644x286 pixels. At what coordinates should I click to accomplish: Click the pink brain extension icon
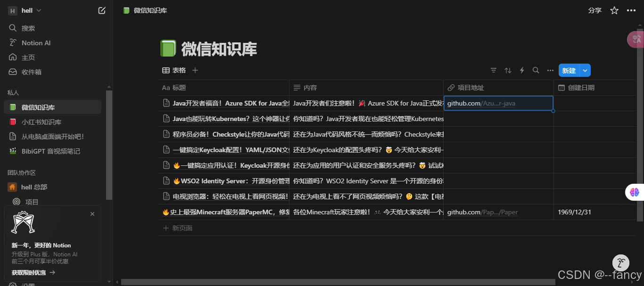[x=634, y=192]
